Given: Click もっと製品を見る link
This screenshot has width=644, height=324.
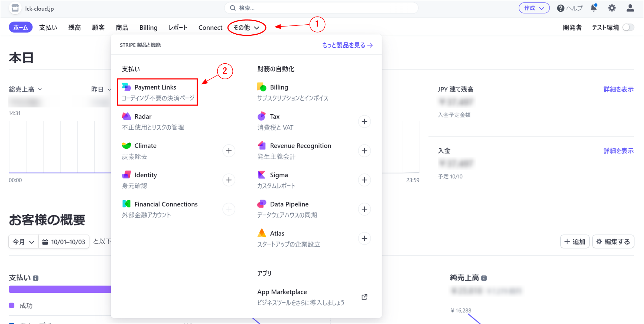Looking at the screenshot, I should coord(347,45).
